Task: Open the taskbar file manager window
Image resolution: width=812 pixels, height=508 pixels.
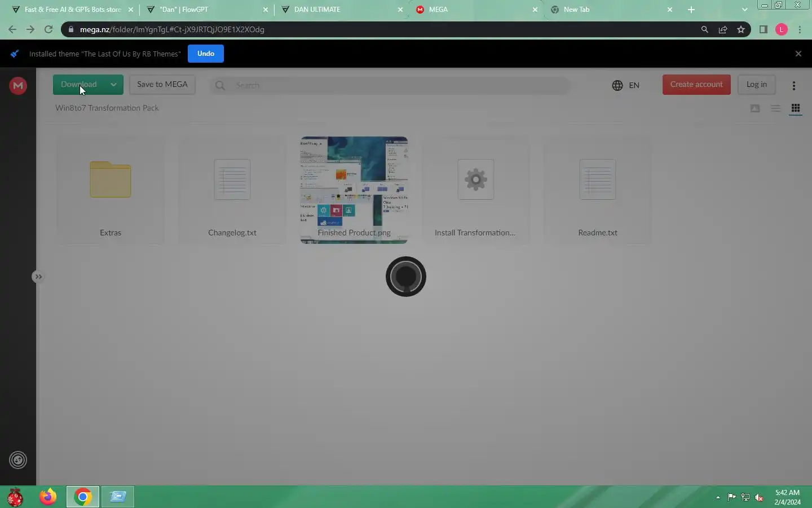Action: [118, 497]
